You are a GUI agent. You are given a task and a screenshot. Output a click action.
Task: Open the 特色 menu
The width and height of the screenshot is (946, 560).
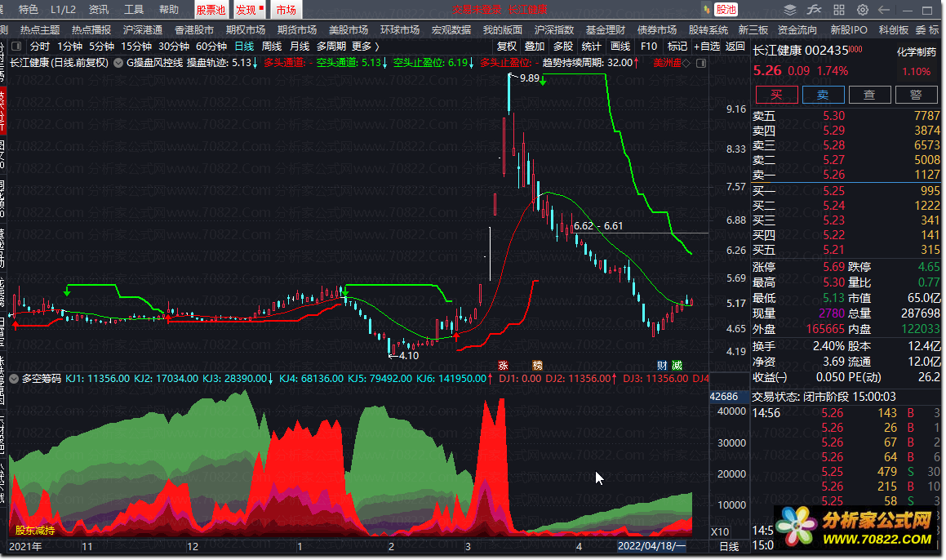coord(29,10)
